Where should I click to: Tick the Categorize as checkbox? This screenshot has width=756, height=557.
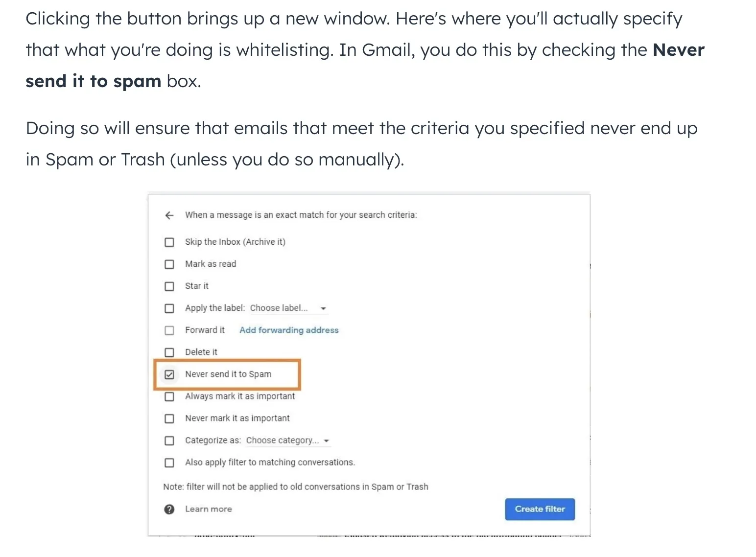point(169,441)
